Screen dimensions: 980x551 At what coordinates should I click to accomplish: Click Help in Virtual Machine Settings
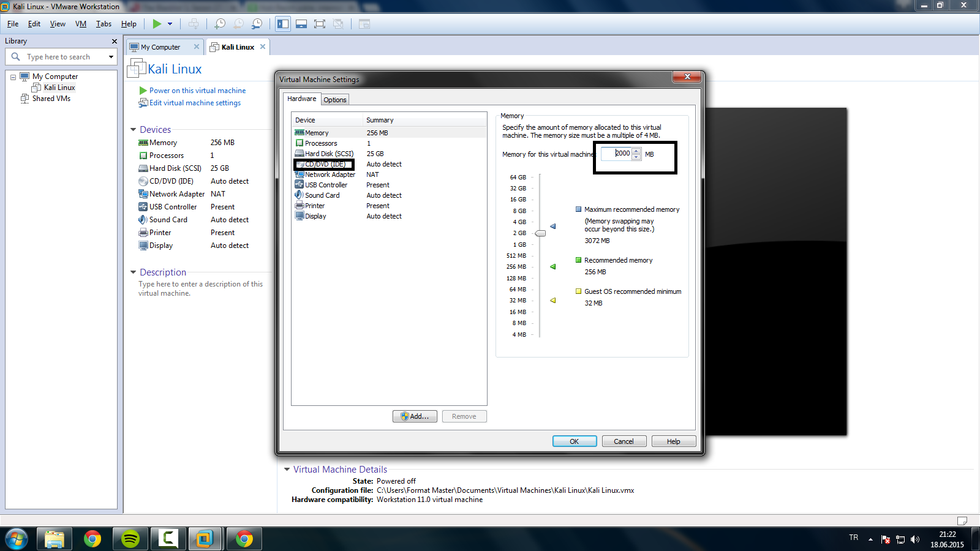click(674, 441)
